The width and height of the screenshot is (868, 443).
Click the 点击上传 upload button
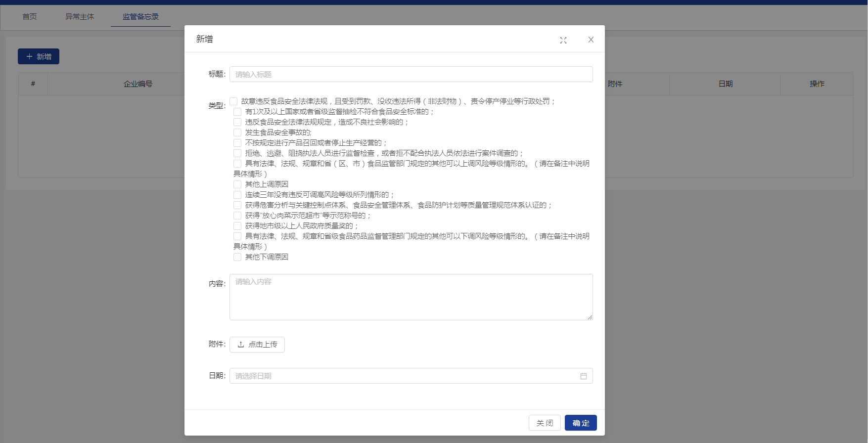257,345
